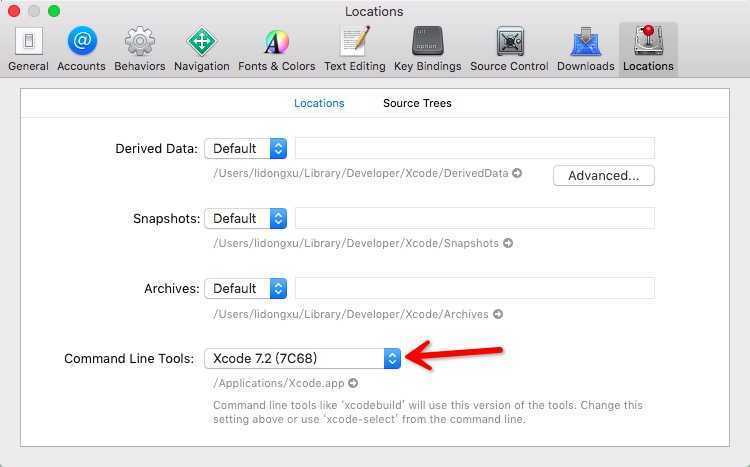Open Text Editing preferences

pos(354,49)
